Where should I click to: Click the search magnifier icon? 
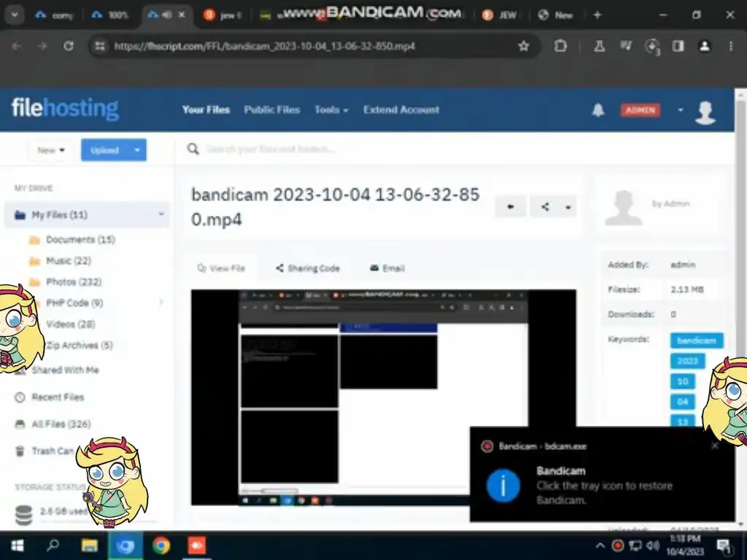pyautogui.click(x=193, y=149)
